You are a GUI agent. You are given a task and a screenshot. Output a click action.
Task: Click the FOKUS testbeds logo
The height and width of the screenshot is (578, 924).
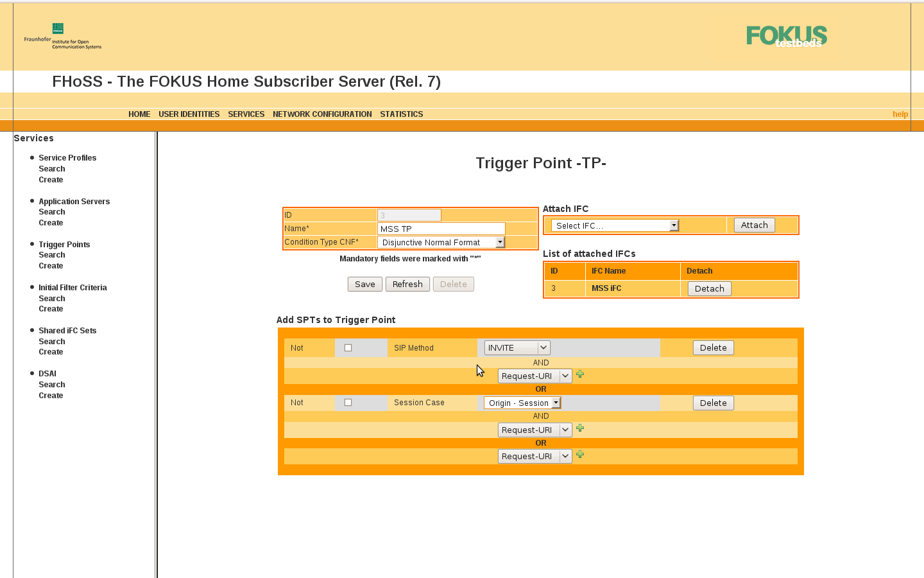(787, 37)
